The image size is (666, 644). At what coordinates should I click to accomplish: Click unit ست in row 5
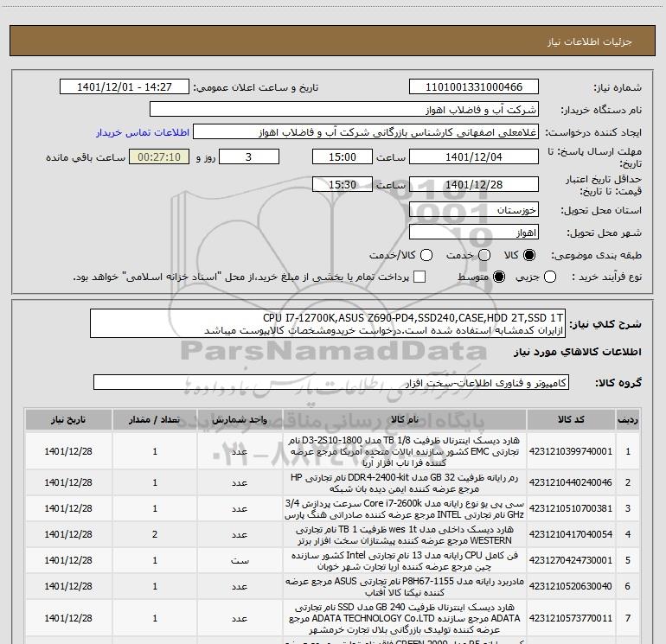click(x=240, y=560)
